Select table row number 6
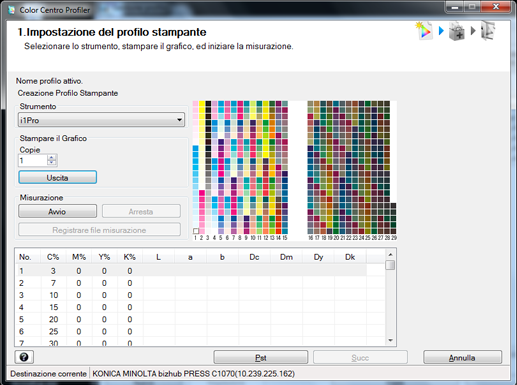Screen dimensions: 517x385 pos(191,331)
